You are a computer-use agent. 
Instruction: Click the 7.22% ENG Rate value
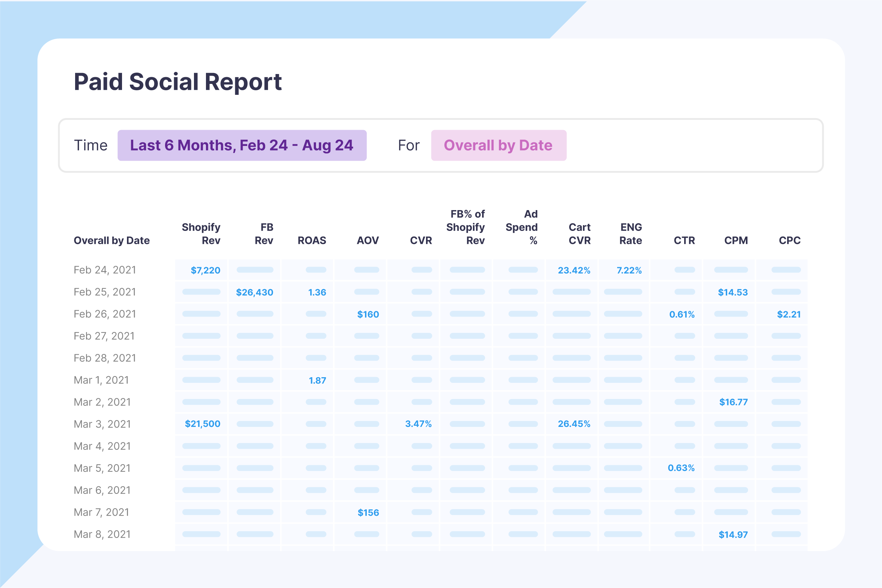point(629,270)
